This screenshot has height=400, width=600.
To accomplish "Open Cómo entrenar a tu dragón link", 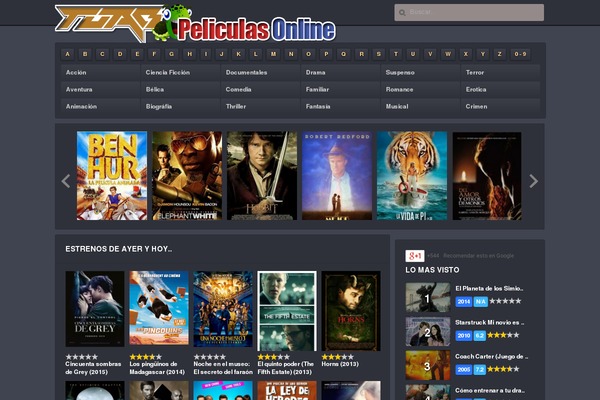I will [x=490, y=390].
